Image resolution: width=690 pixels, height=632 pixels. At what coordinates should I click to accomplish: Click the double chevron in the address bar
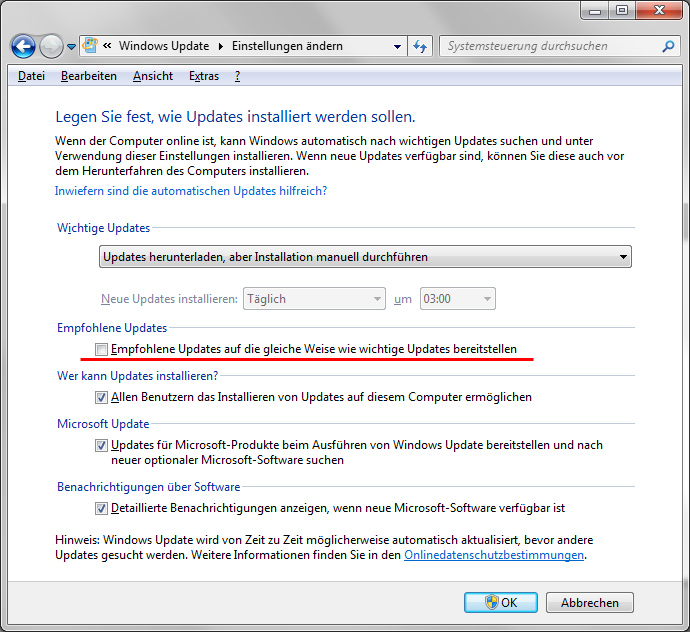point(107,45)
